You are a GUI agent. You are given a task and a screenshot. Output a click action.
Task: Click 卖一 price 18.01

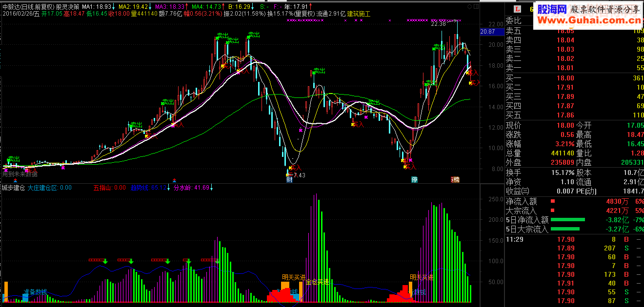click(x=566, y=68)
